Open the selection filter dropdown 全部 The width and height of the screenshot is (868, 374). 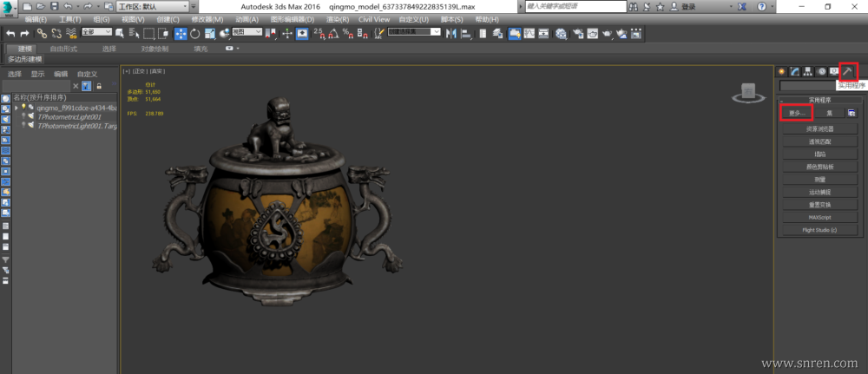96,33
